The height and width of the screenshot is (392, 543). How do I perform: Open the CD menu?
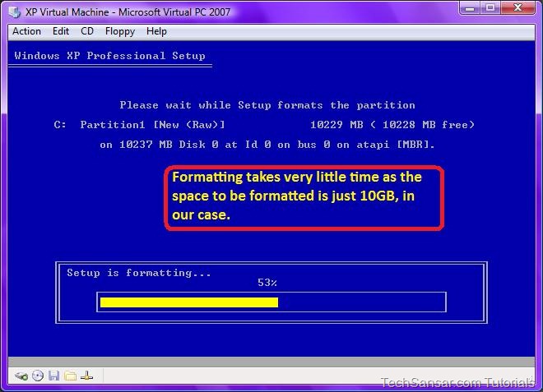87,31
